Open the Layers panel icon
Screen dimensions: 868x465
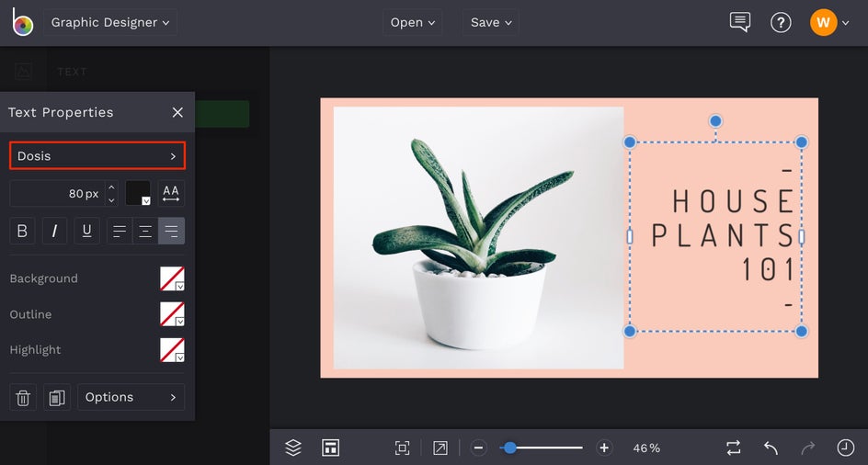pos(293,448)
